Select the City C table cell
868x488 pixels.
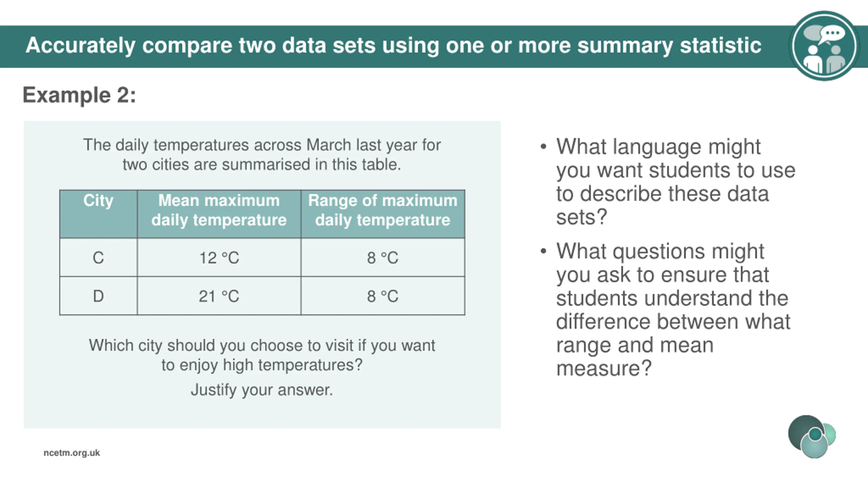(98, 258)
